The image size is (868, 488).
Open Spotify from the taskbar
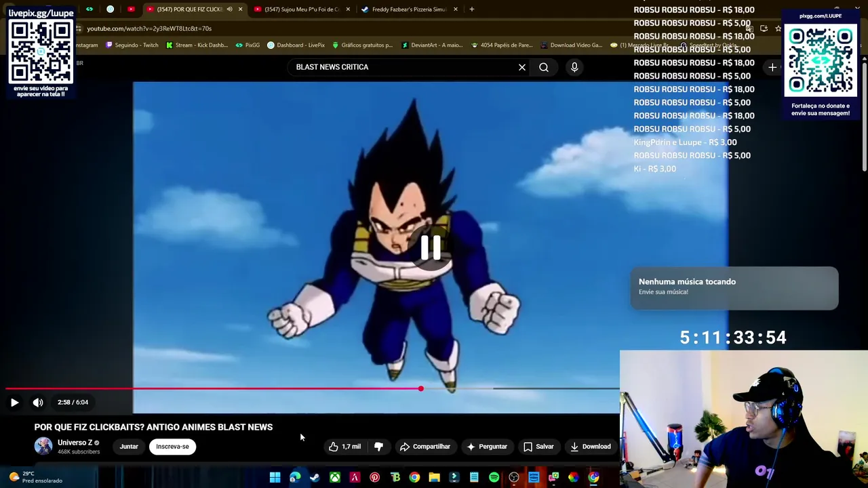click(494, 478)
